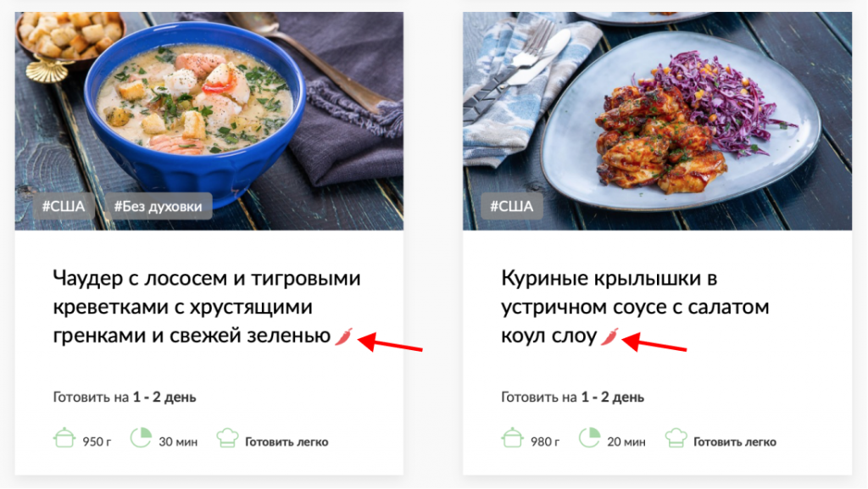This screenshot has height=489, width=868.
Task: Click pot weight icon next to 950 г
Action: click(64, 437)
